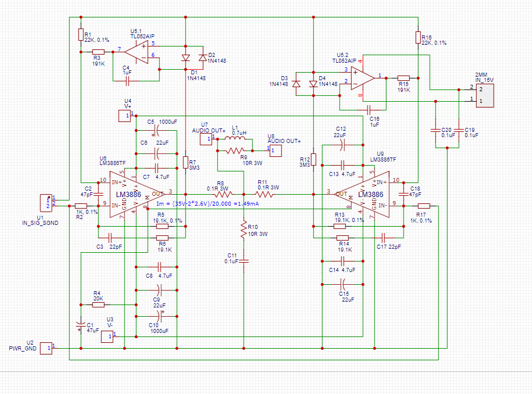Click the C11 0.1uF capacitor symbol
532x394 pixels.
(244, 261)
